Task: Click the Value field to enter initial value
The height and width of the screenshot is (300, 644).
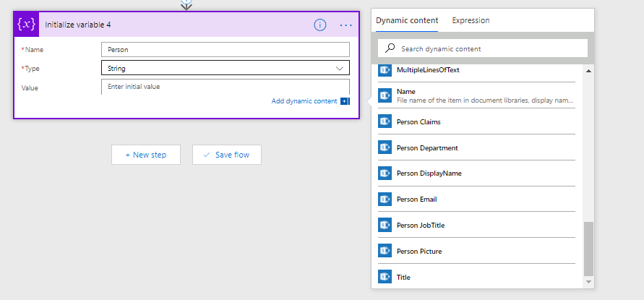Action: click(x=226, y=87)
